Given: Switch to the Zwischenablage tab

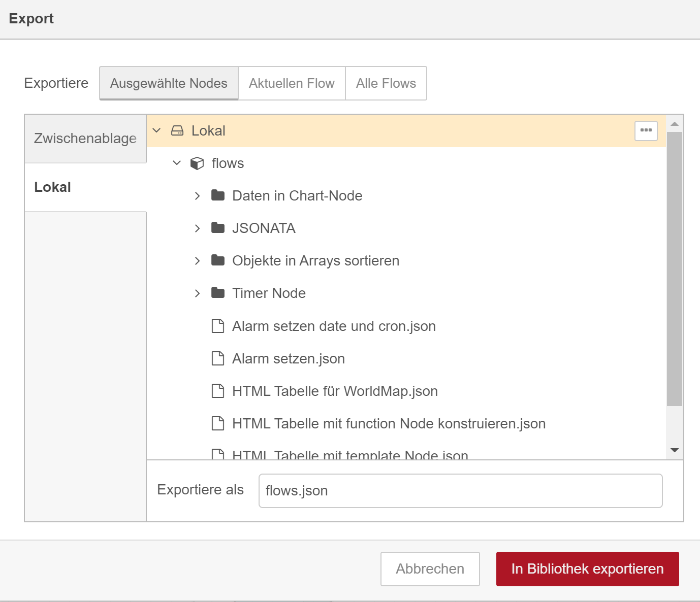Looking at the screenshot, I should point(85,139).
